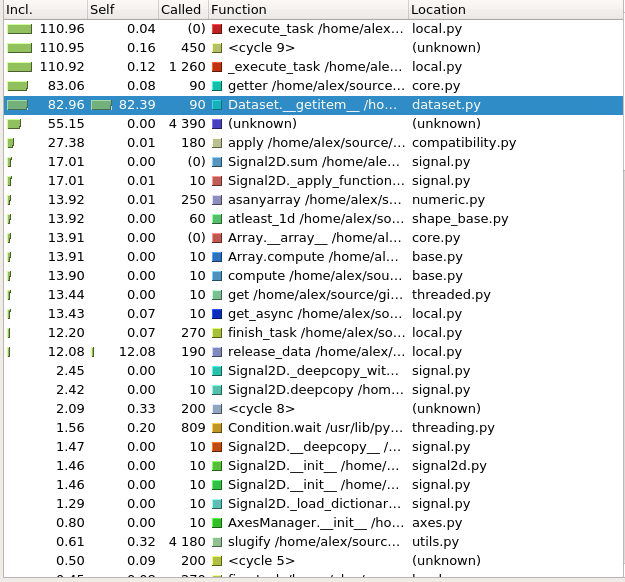This screenshot has height=582, width=625.
Task: Select the <cycle 8> row
Action: point(313,409)
